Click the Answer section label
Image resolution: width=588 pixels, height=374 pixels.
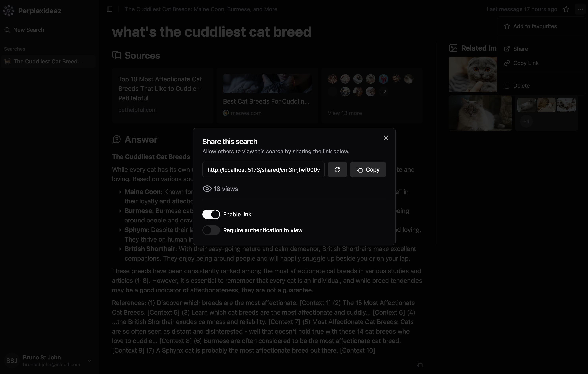click(141, 139)
